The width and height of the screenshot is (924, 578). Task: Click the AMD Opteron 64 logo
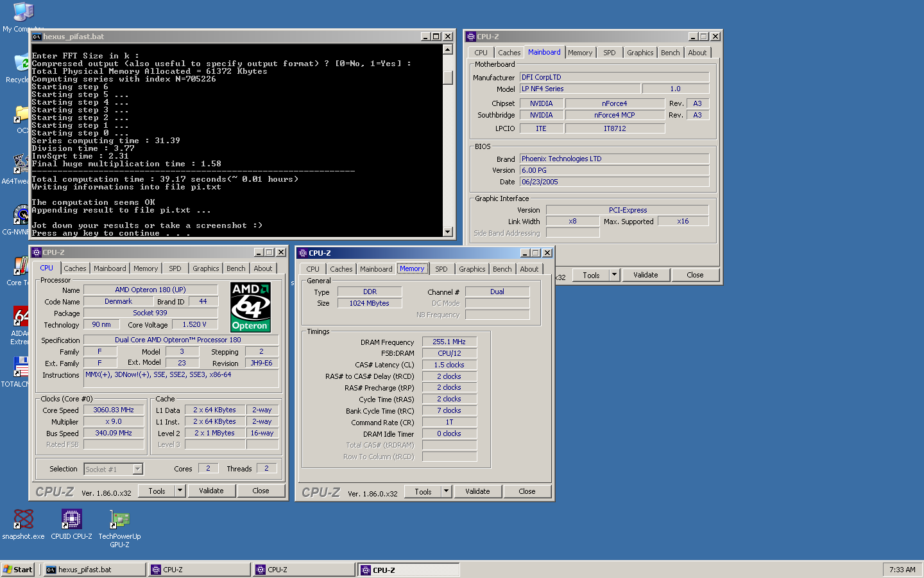(x=250, y=307)
